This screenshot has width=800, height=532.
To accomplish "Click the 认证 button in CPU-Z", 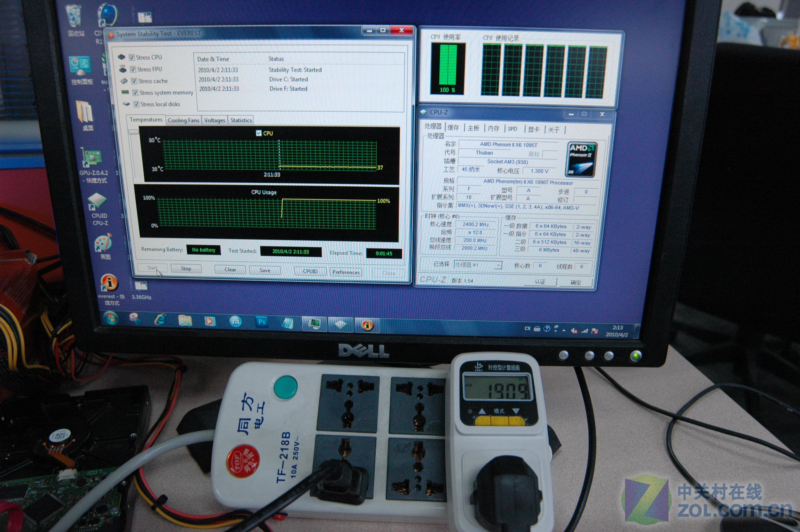I will click(540, 282).
